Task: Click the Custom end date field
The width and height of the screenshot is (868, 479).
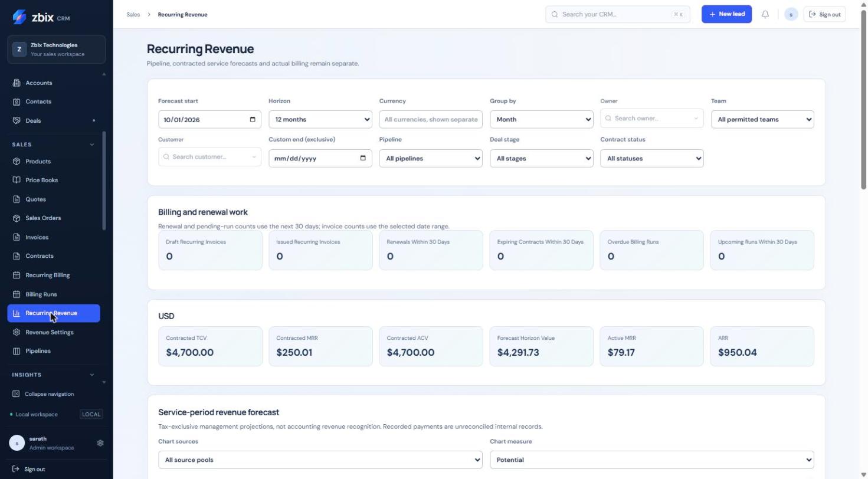Action: 320,158
